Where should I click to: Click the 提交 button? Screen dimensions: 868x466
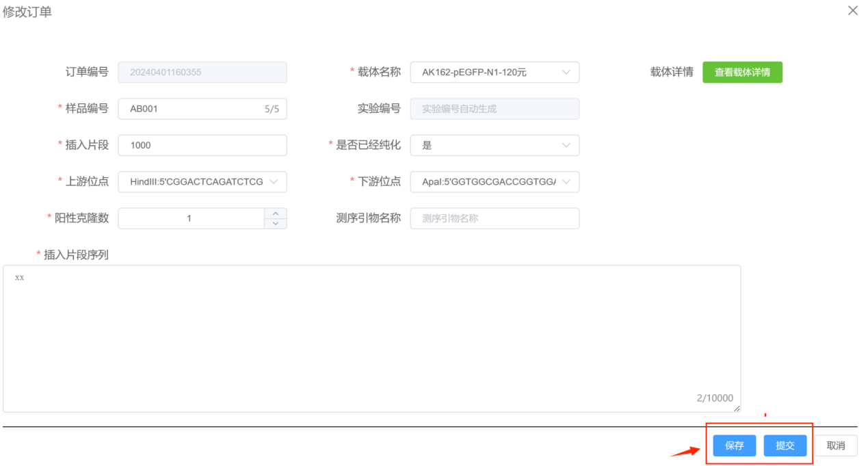(785, 445)
